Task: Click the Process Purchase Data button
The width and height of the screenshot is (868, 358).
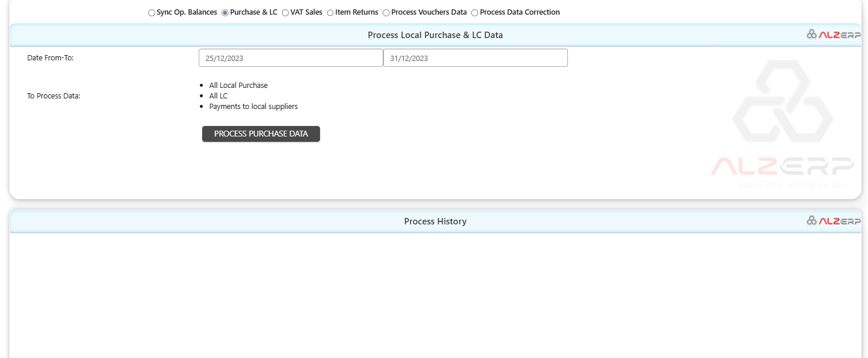Action: [x=261, y=134]
